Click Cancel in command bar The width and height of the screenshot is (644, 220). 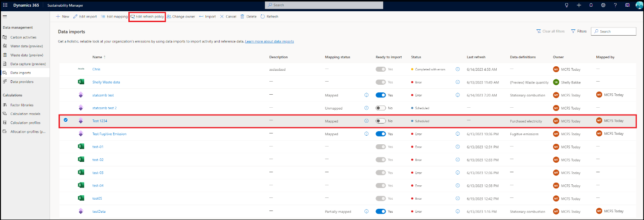tap(228, 16)
